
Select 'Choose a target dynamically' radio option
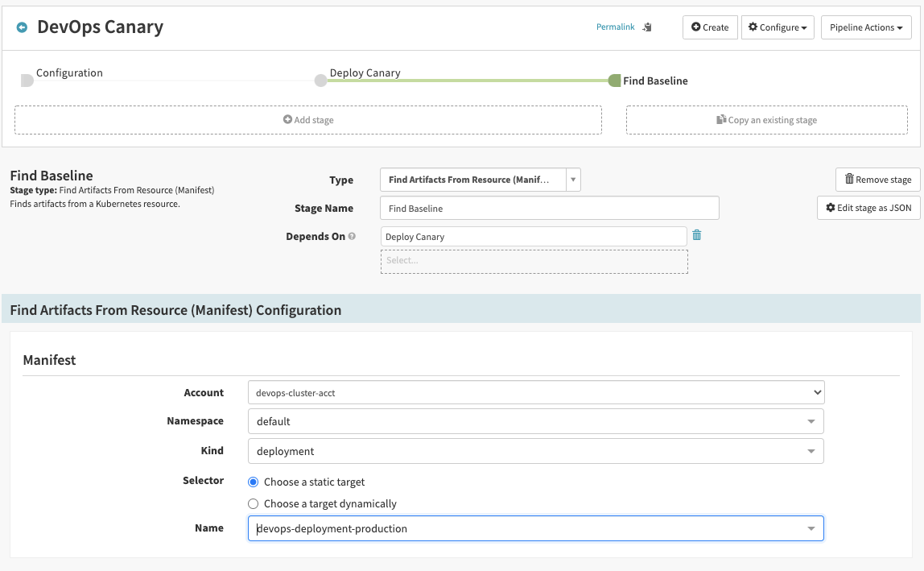pyautogui.click(x=254, y=503)
